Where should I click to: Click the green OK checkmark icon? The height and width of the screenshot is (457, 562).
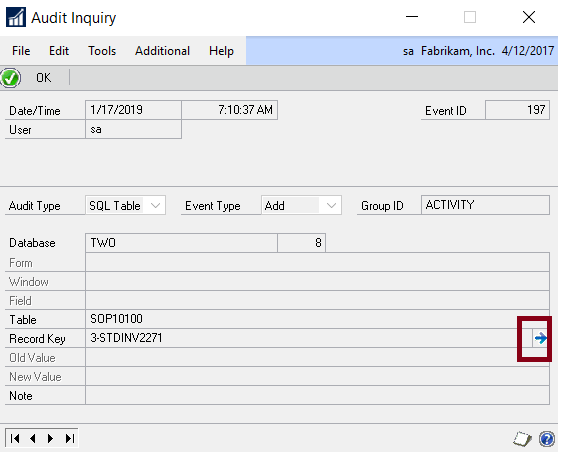click(10, 78)
